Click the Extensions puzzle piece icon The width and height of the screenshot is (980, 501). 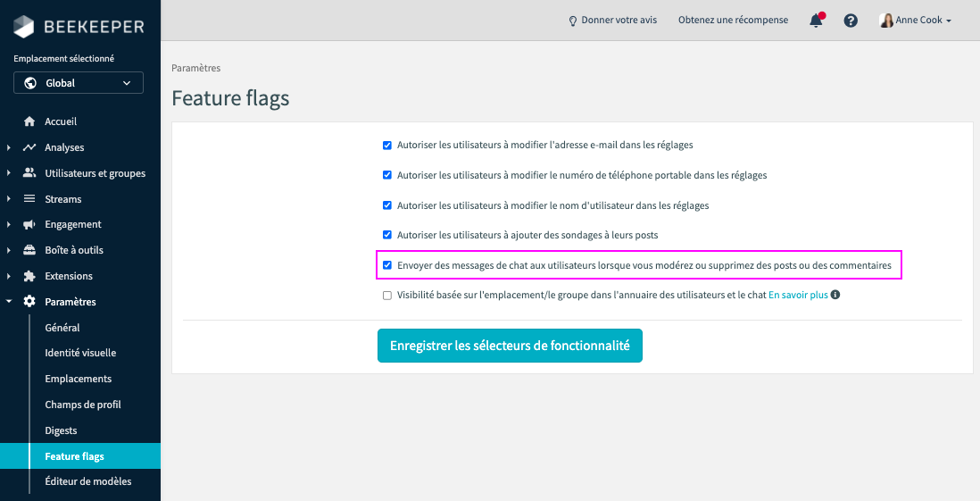[x=29, y=276]
